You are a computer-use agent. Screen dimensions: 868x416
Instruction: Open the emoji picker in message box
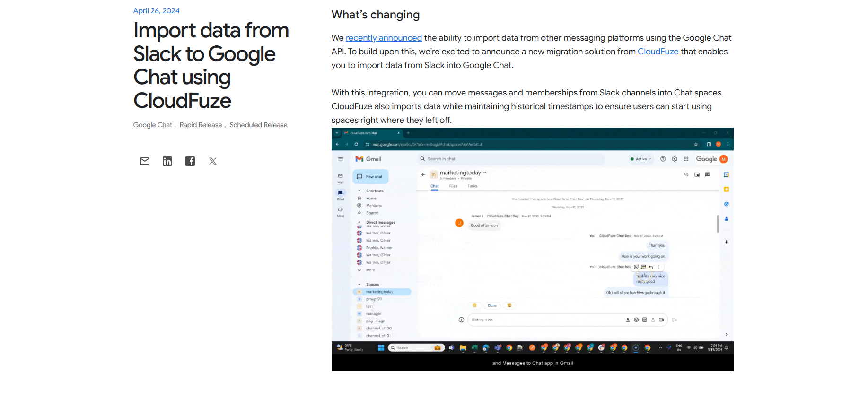(x=636, y=320)
